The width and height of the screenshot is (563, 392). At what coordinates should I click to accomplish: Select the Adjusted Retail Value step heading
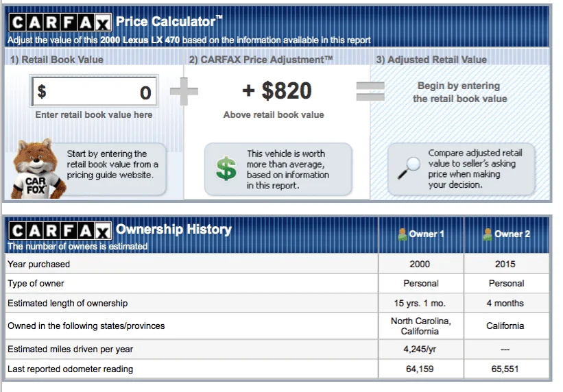(x=431, y=60)
